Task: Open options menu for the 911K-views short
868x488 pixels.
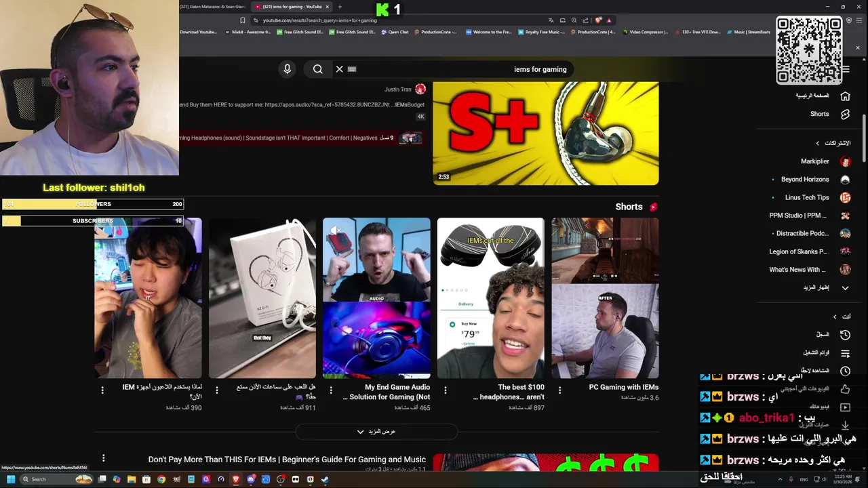Action: [x=217, y=390]
